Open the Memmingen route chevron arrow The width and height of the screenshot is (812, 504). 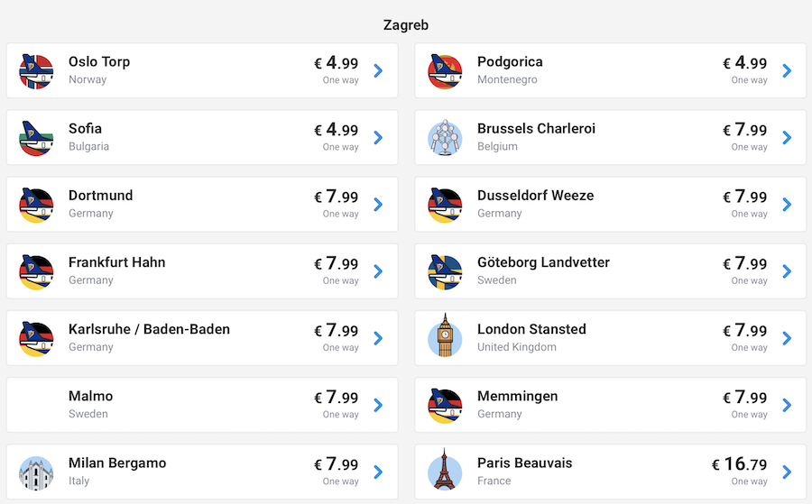(x=787, y=405)
